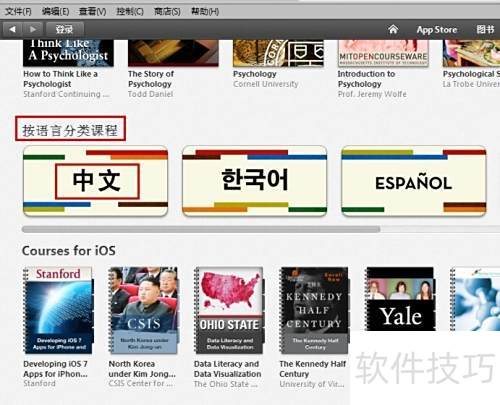
Task: Click 'Cornell University' provider text
Action: 265,84
